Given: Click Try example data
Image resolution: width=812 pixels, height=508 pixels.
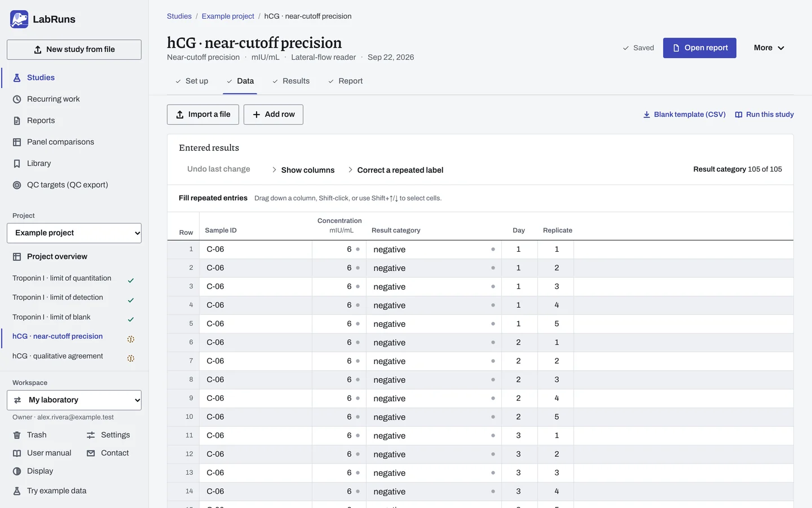Looking at the screenshot, I should click(x=50, y=491).
